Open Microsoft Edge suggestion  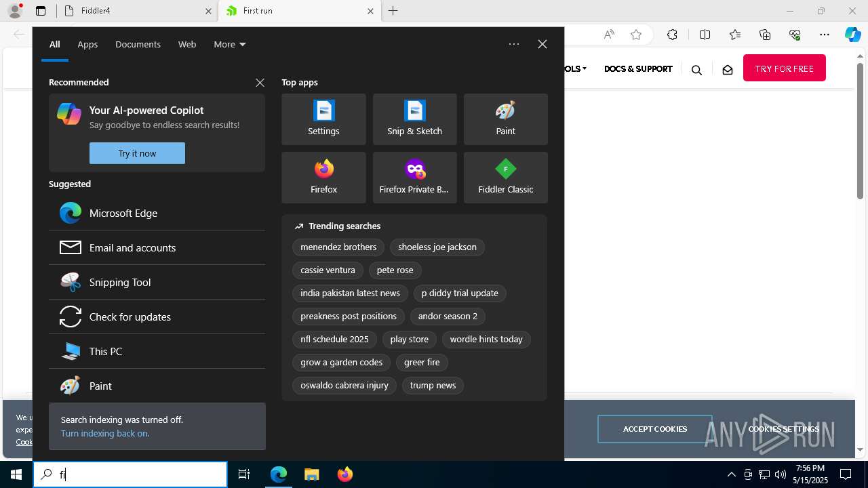pos(157,213)
